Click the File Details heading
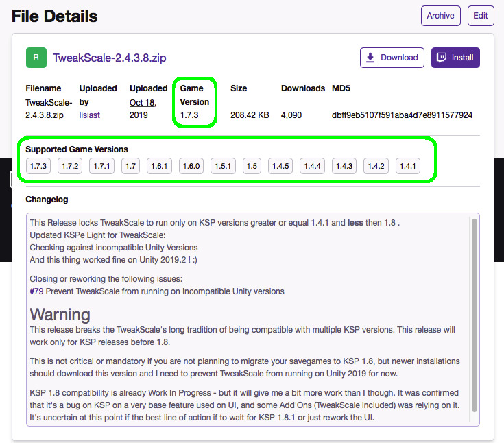This screenshot has height=443, width=504. [54, 16]
